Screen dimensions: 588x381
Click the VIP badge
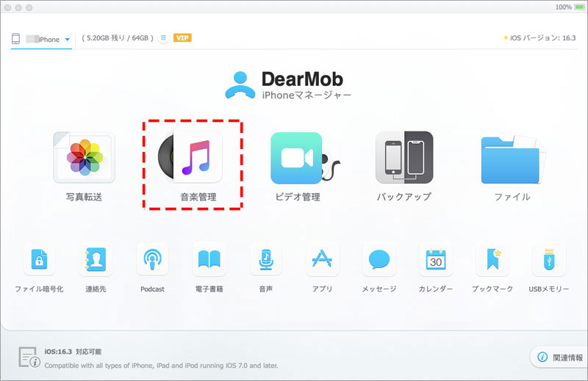tap(182, 38)
